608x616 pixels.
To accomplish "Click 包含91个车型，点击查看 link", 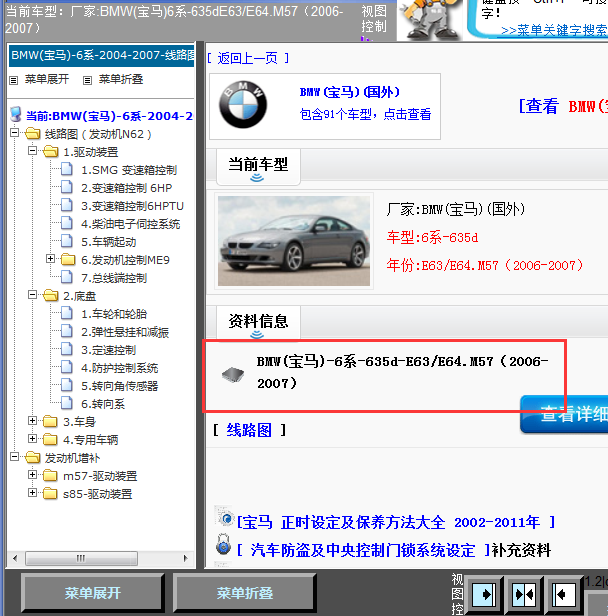I will click(x=365, y=114).
